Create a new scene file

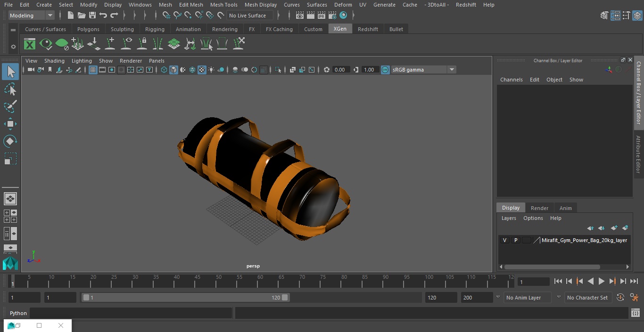click(70, 16)
